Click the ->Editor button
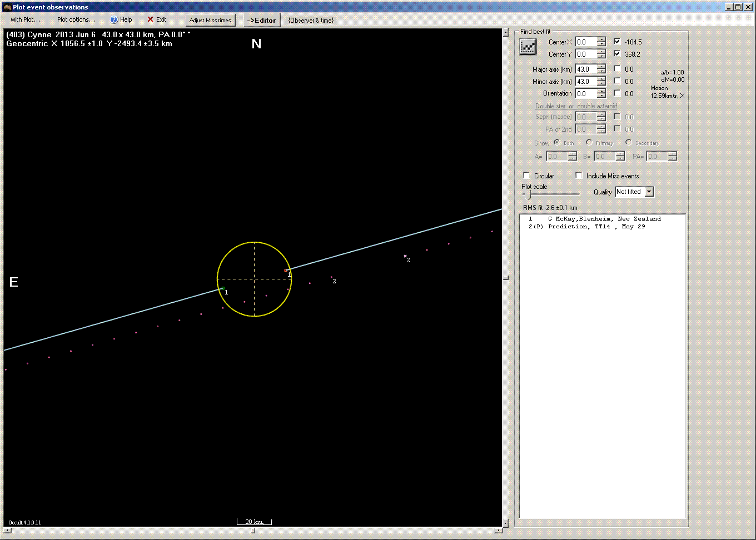 click(261, 20)
